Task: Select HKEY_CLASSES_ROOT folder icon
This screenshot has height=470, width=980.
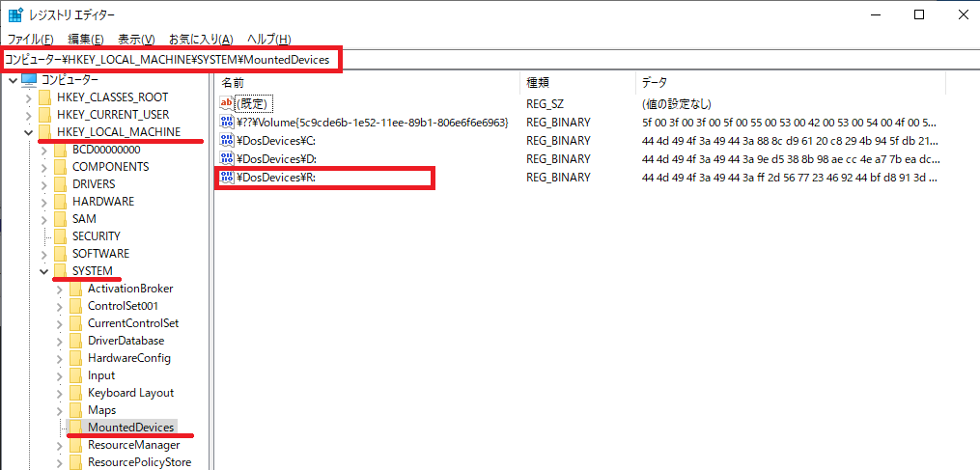Action: (45, 97)
